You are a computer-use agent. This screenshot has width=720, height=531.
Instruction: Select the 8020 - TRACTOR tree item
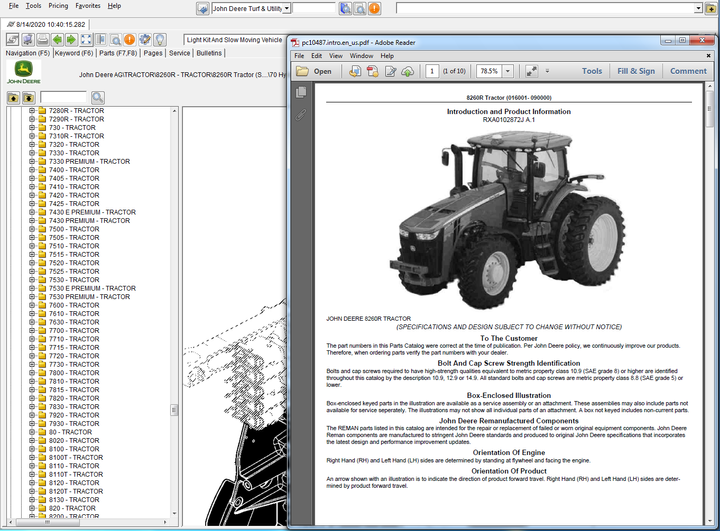pos(74,441)
